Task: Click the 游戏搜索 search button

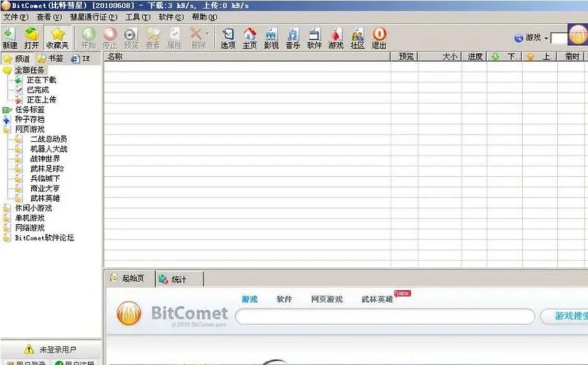Action: 565,316
